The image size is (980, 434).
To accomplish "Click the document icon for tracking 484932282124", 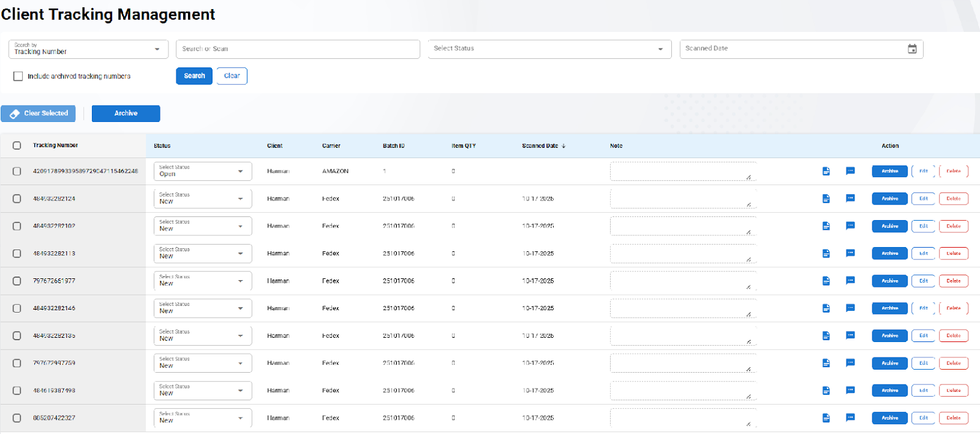I will (x=826, y=199).
